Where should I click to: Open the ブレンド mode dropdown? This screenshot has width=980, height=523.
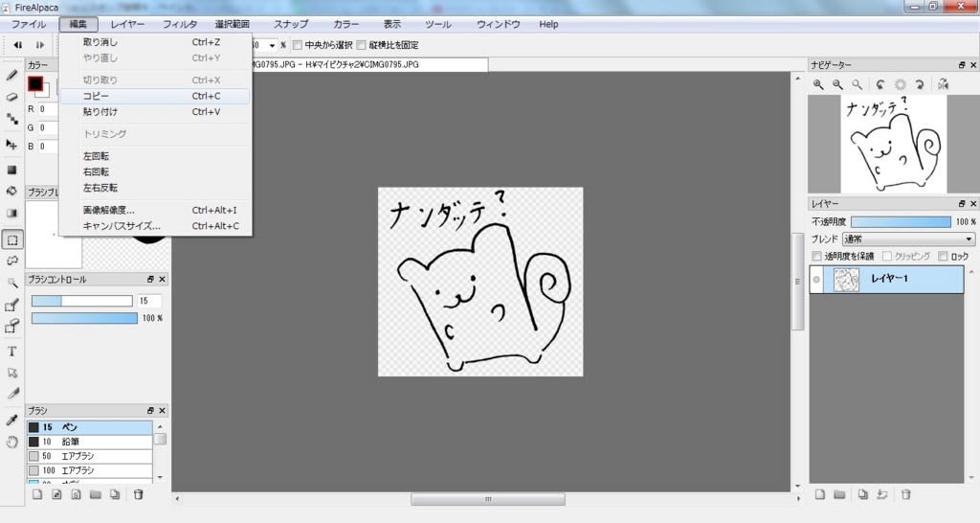point(909,239)
